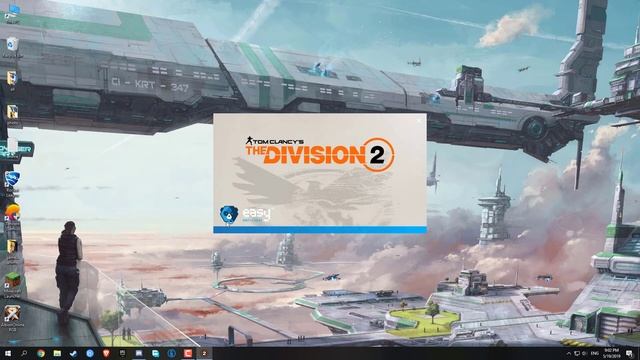Open Steam from the taskbar
Viewport: 640px width, 360px height.
click(x=73, y=353)
